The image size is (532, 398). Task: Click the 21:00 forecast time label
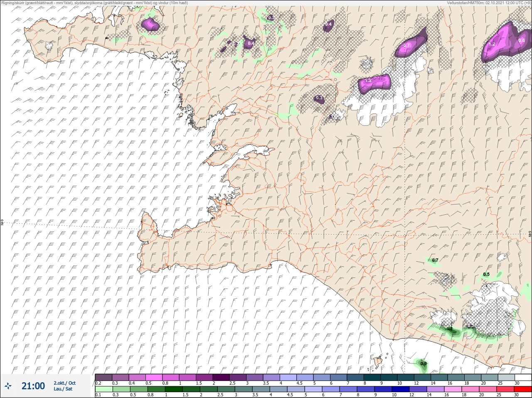pyautogui.click(x=33, y=386)
